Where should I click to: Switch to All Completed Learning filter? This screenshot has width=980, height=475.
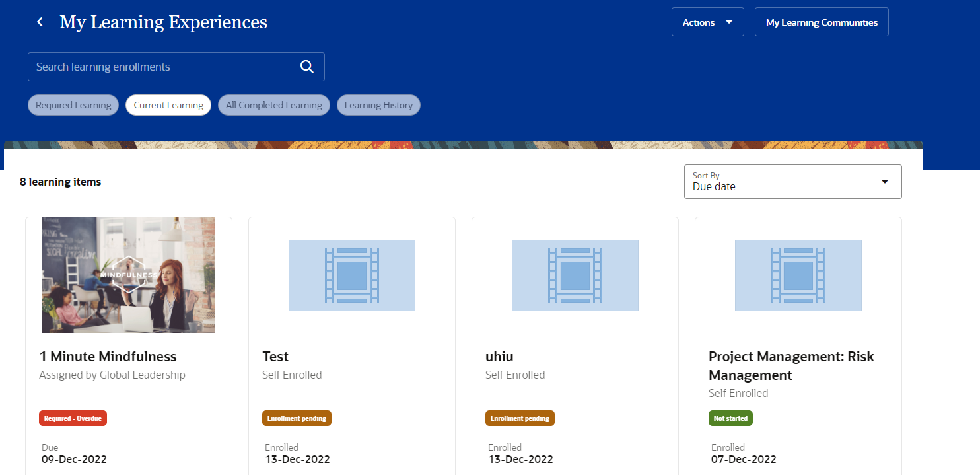coord(274,105)
